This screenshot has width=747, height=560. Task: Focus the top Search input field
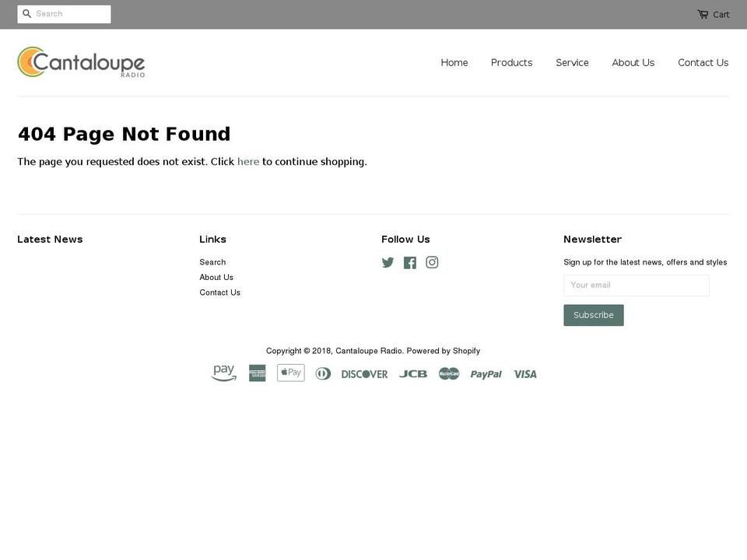[x=64, y=14]
